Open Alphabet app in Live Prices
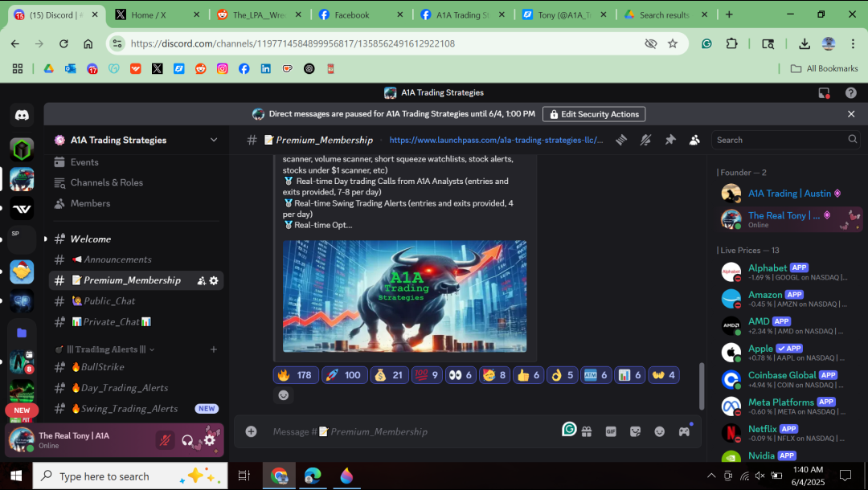Viewport: 868px width, 490px height. tap(789, 272)
